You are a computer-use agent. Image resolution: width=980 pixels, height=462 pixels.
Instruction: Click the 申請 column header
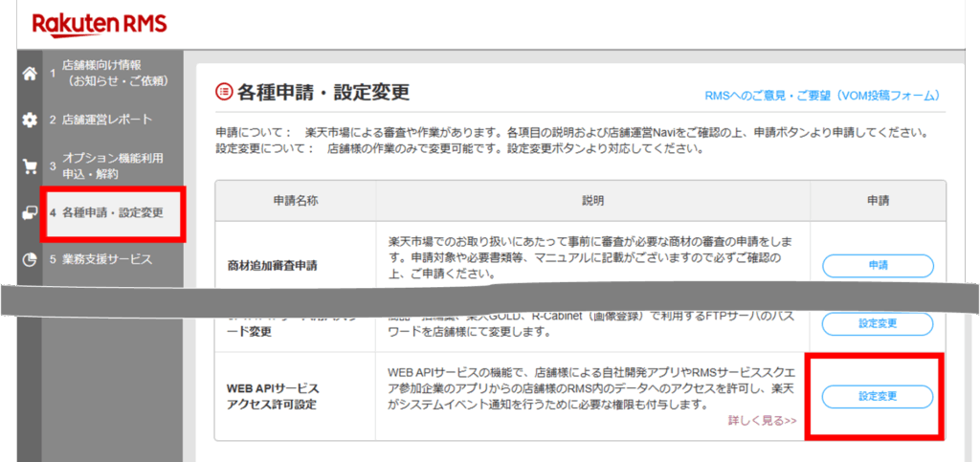[x=879, y=201]
